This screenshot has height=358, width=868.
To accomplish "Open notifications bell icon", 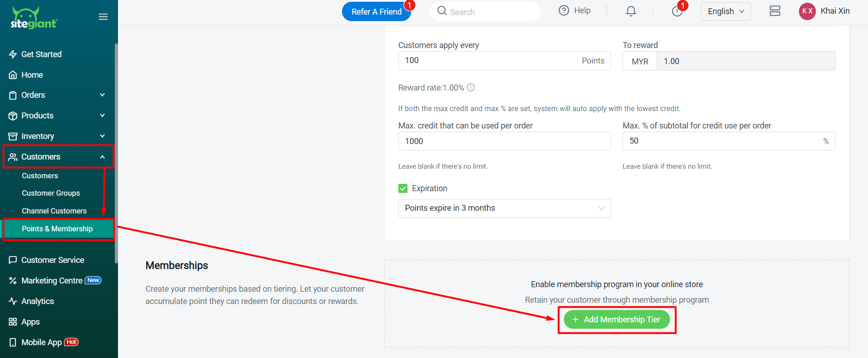I will pos(631,11).
